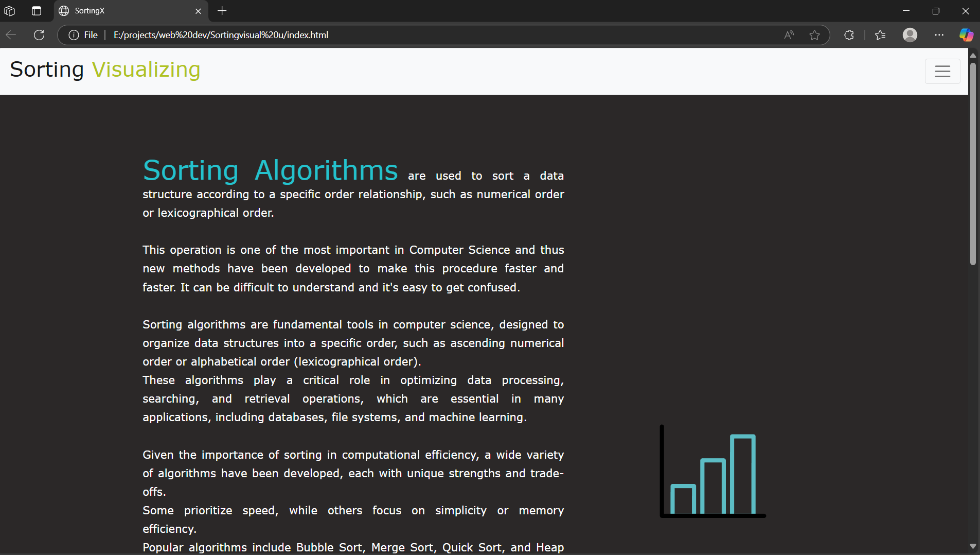Viewport: 980px width, 555px height.
Task: Open the hamburger navigation menu
Action: point(942,71)
